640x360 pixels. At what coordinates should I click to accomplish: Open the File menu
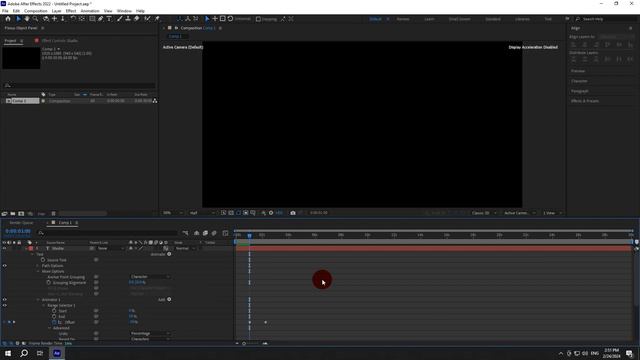[x=5, y=11]
